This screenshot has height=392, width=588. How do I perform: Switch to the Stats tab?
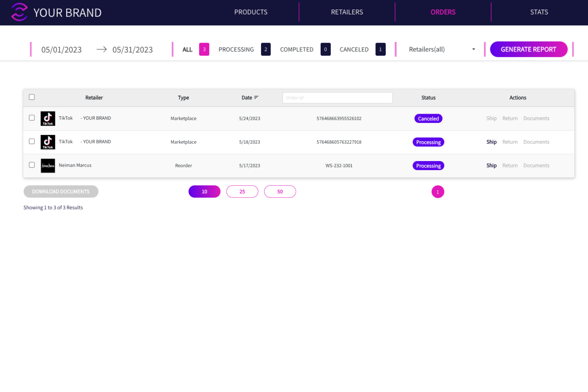click(539, 12)
